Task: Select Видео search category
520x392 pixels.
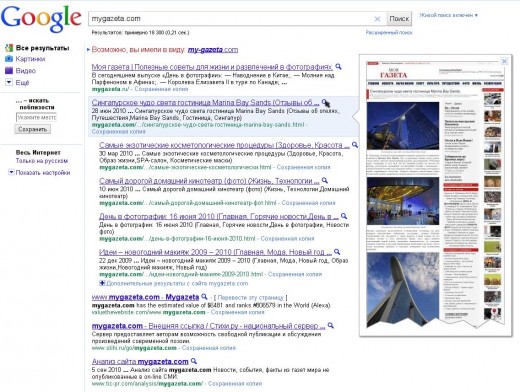Action: [26, 71]
